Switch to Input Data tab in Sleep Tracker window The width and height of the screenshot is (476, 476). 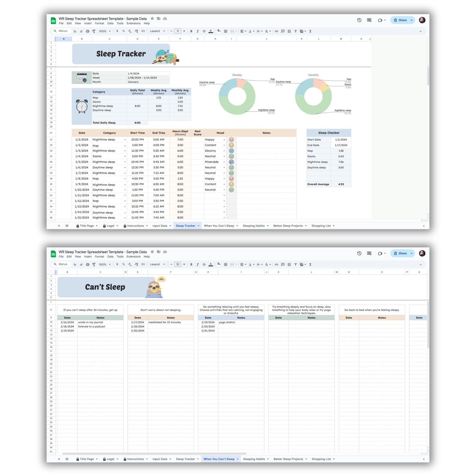[160, 226]
